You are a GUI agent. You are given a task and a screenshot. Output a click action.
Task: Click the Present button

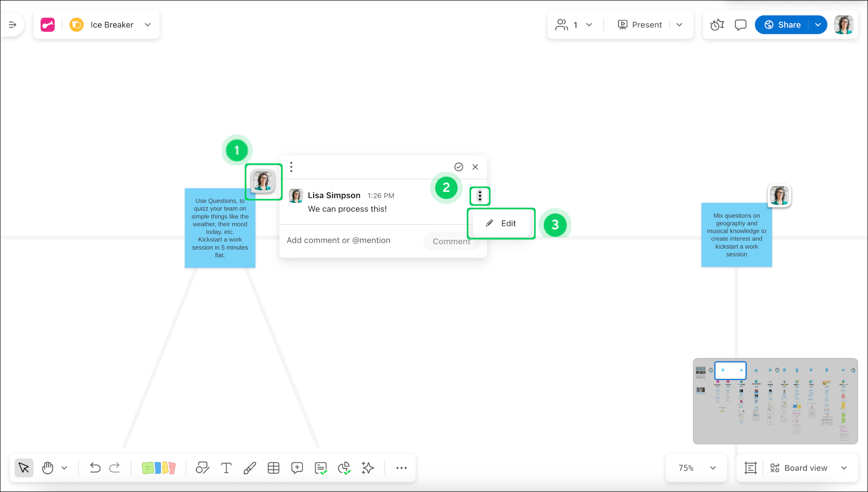point(640,25)
